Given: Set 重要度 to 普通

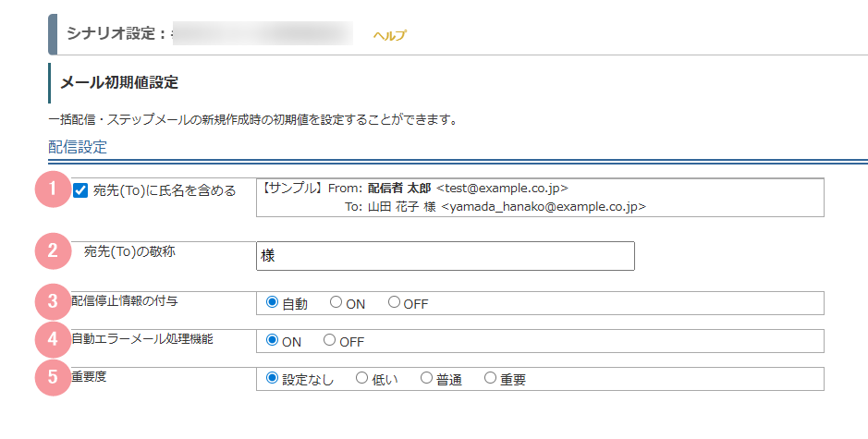Looking at the screenshot, I should point(426,378).
